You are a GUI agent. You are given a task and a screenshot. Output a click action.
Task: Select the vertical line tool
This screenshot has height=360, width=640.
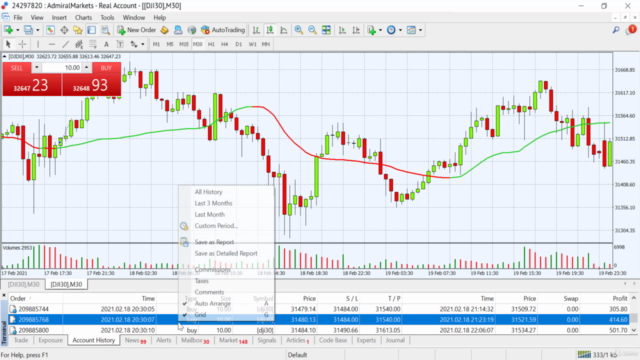coord(38,44)
